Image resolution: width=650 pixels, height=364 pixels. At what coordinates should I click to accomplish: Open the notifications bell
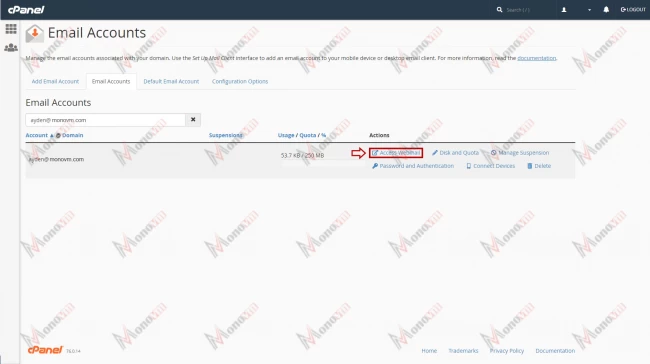tap(606, 10)
